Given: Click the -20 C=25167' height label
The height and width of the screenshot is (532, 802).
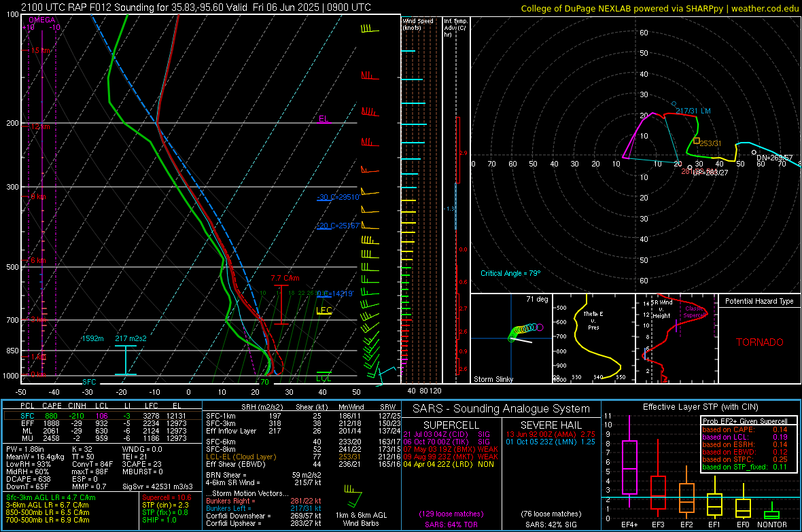Looking at the screenshot, I should pyautogui.click(x=338, y=226).
